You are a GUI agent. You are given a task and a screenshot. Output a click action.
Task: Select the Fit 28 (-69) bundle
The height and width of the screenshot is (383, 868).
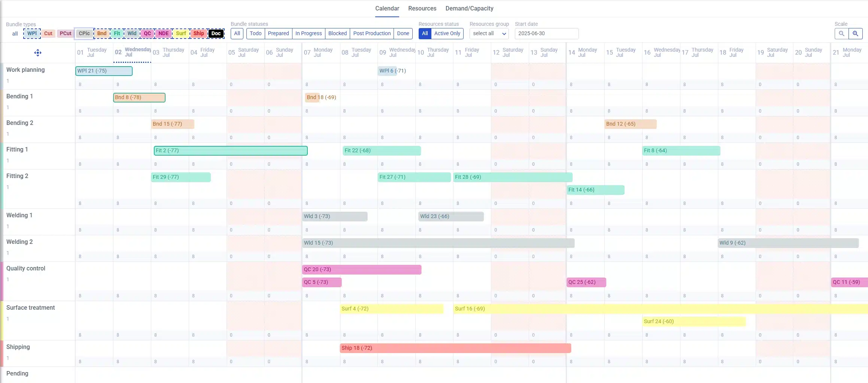click(513, 177)
